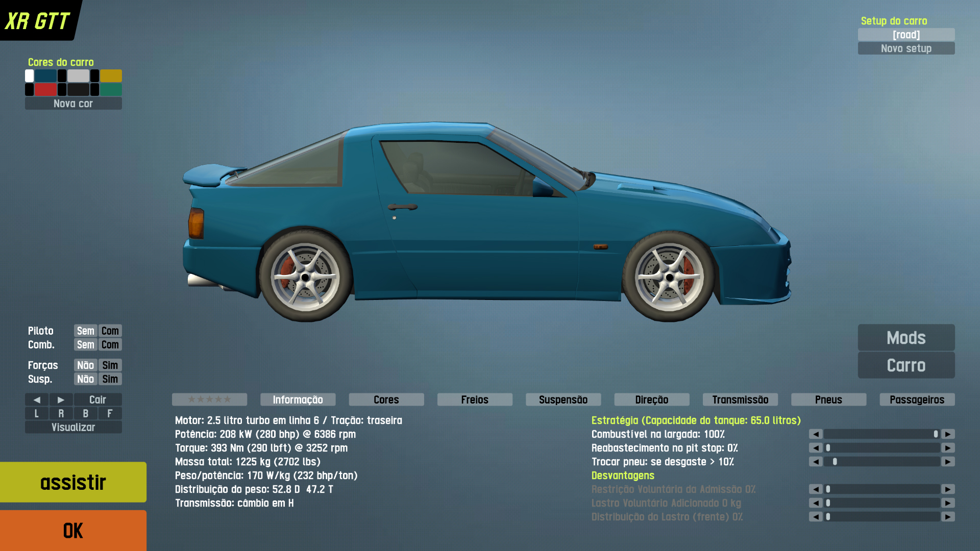Image resolution: width=980 pixels, height=551 pixels.
Task: Select the red car color swatch
Action: pos(45,90)
